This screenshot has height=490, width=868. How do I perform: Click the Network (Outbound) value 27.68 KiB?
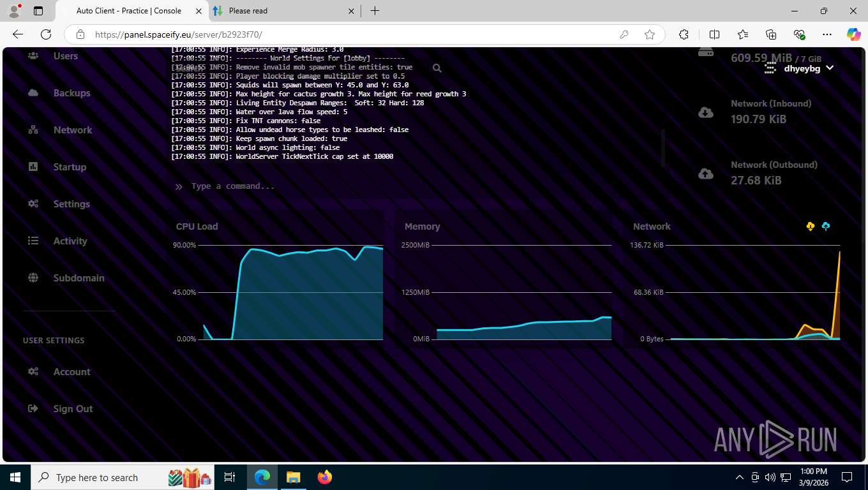(x=756, y=181)
